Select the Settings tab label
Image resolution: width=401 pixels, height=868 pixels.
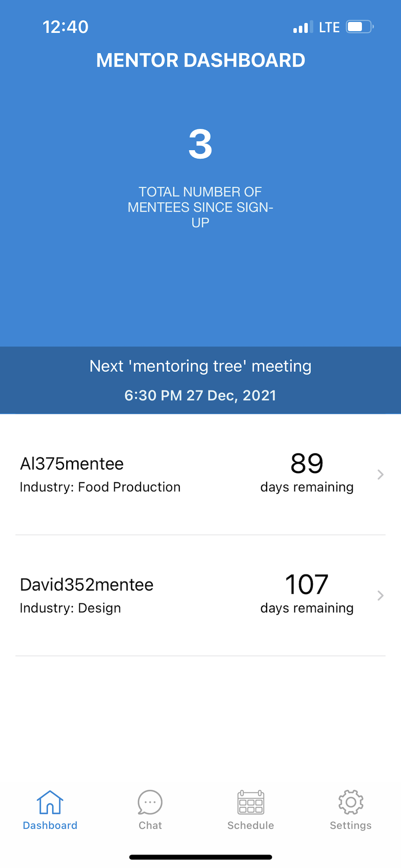click(350, 825)
